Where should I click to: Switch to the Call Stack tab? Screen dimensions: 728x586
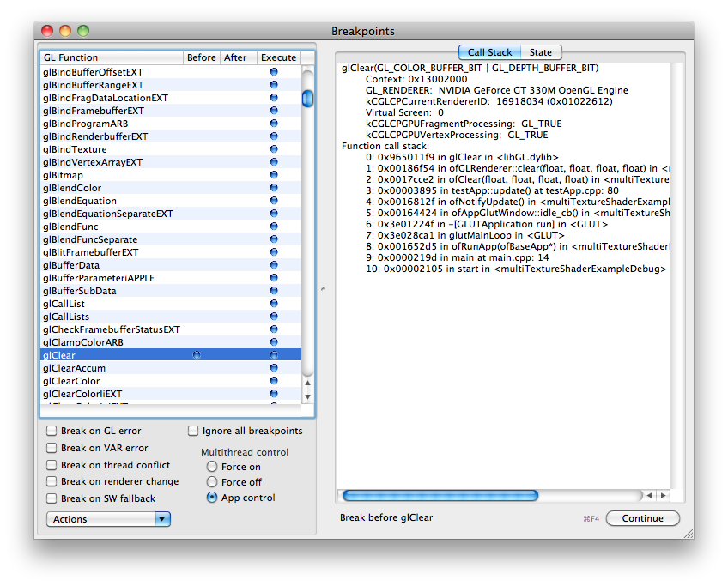click(490, 52)
